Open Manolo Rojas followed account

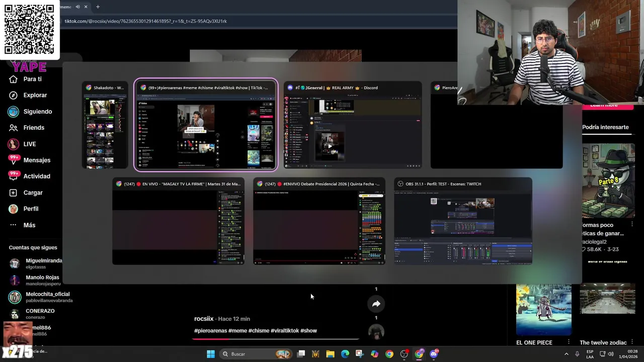pyautogui.click(x=34, y=281)
